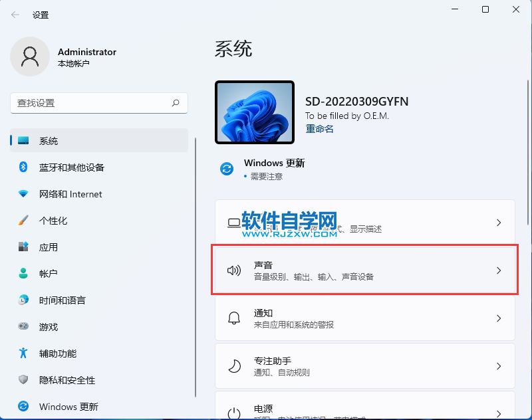Click the 个性化 paintbrush icon
Screen dimensions: 532x420
tap(23, 221)
